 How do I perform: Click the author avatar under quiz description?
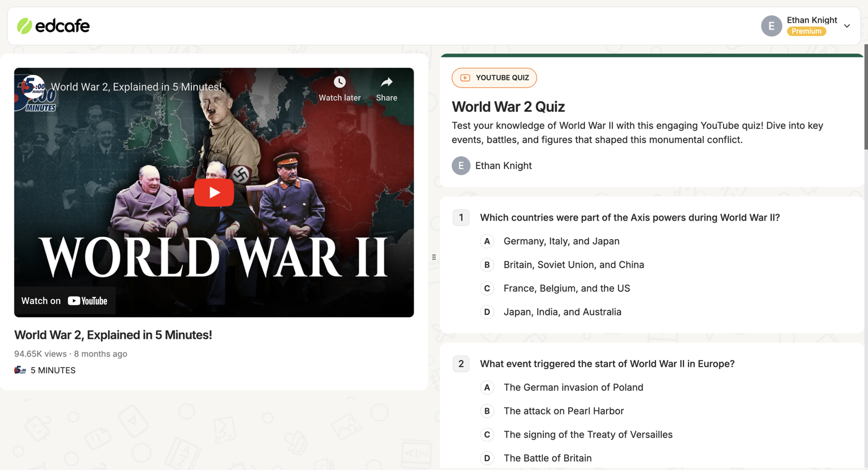click(461, 166)
